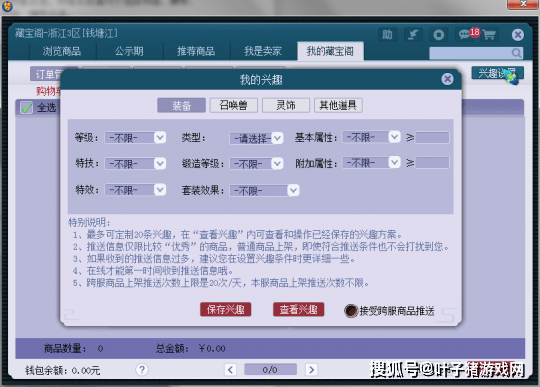Click the 查看兴趣 button
This screenshot has width=540, height=387.
coord(299,309)
